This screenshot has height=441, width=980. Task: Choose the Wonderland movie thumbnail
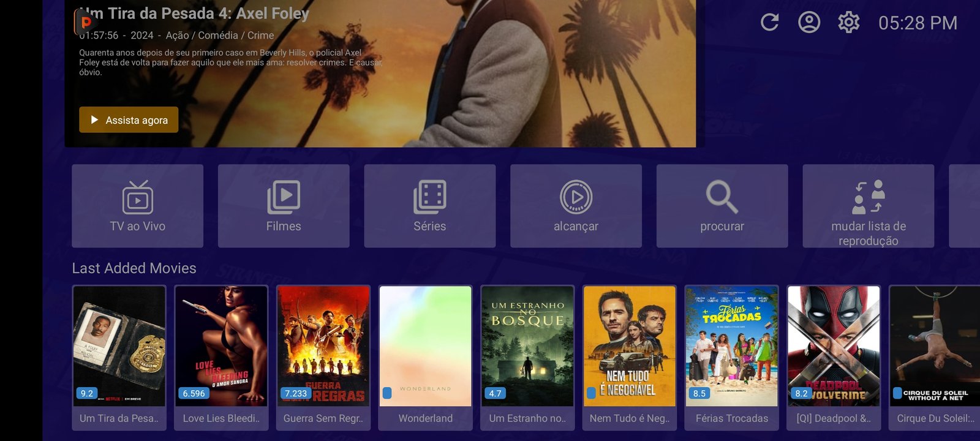pyautogui.click(x=426, y=346)
